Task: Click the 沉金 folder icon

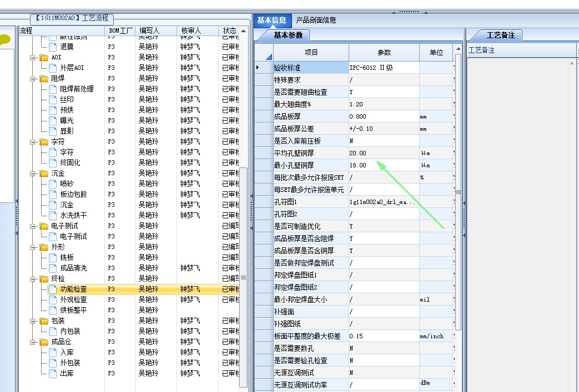Action: click(x=44, y=174)
